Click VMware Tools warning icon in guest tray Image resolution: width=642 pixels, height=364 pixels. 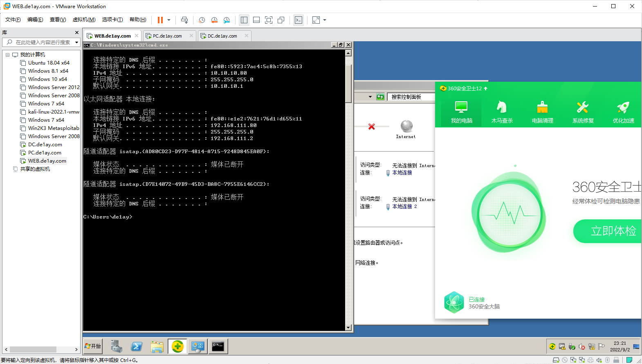pyautogui.click(x=562, y=346)
